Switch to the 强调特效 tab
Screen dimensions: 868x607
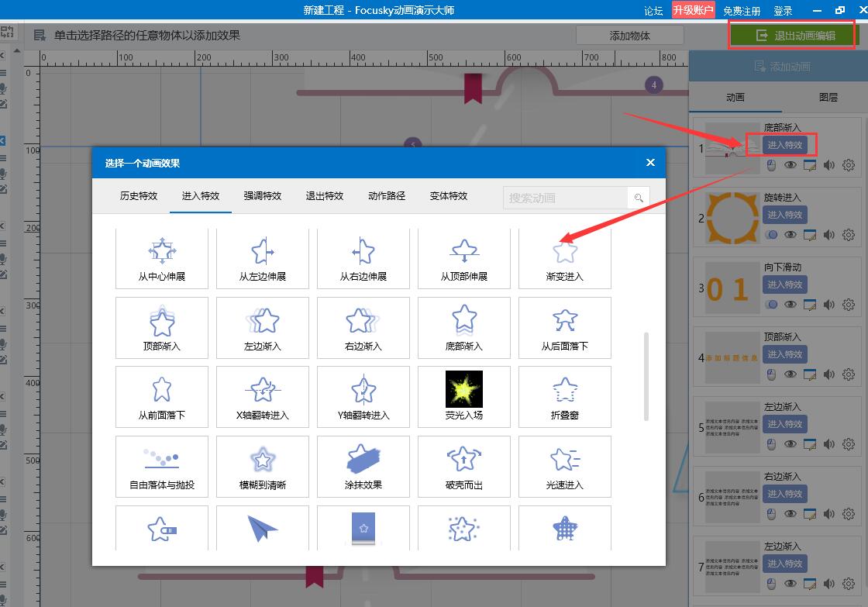[263, 196]
